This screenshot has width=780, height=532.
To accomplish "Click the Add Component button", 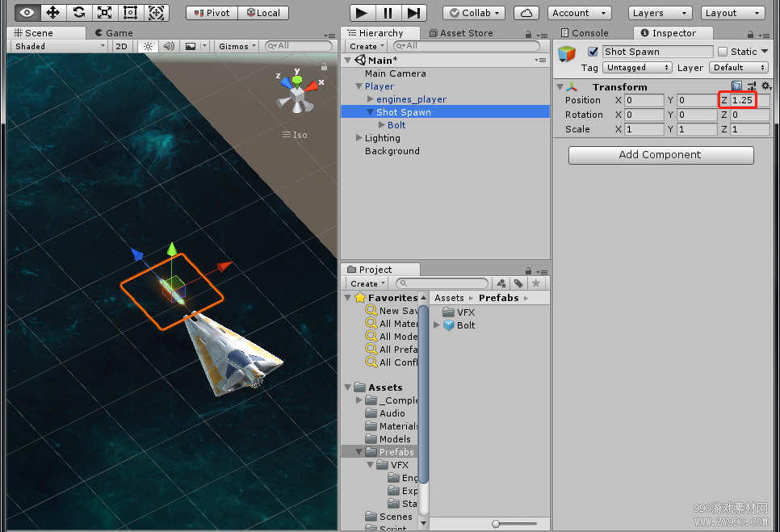I will pos(660,155).
